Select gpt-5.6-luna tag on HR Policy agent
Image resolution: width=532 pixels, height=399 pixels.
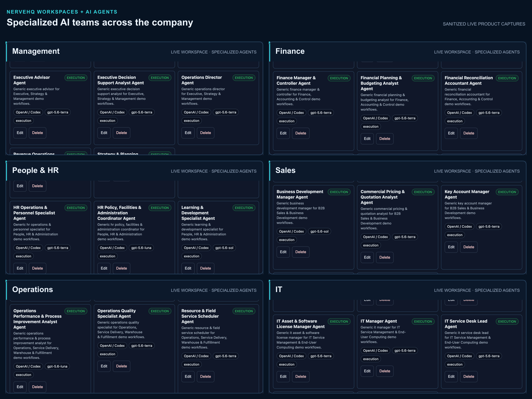click(141, 248)
